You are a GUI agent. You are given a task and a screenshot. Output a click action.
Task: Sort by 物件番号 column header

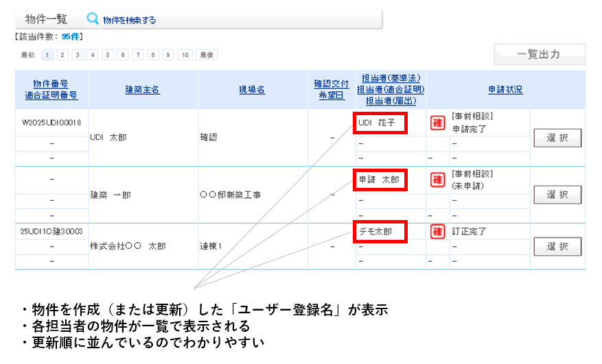(51, 84)
